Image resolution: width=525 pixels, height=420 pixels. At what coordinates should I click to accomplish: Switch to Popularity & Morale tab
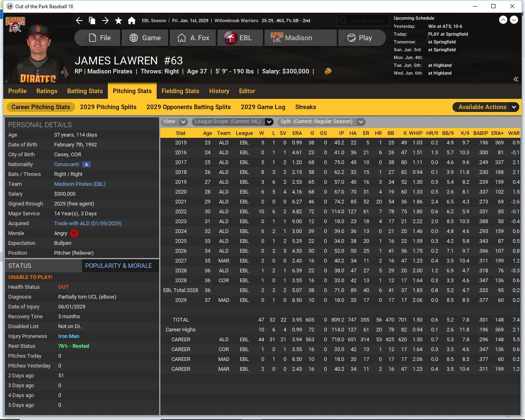coord(119,266)
